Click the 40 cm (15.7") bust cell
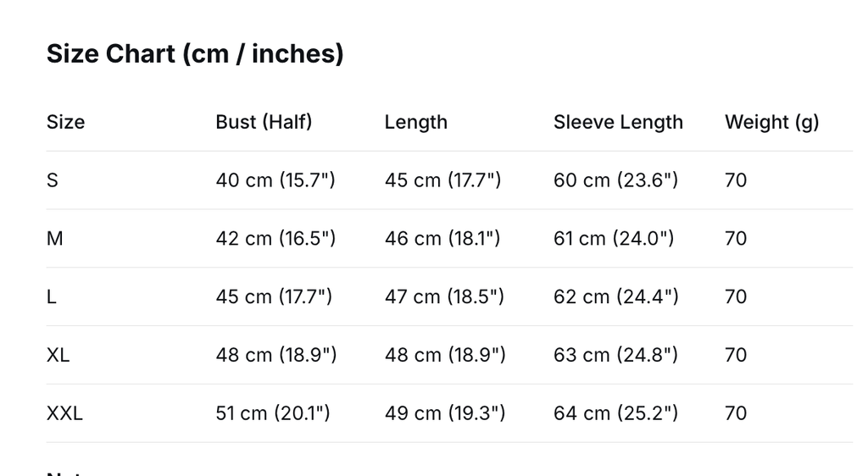Viewport: 868px width, 476px height. (275, 180)
